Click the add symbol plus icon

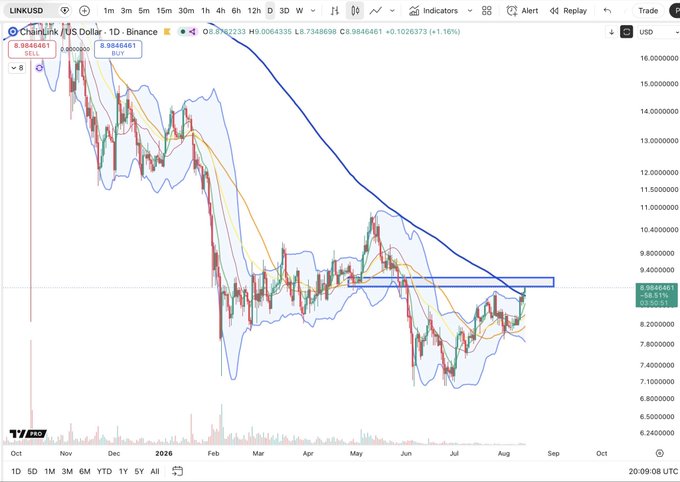point(84,10)
